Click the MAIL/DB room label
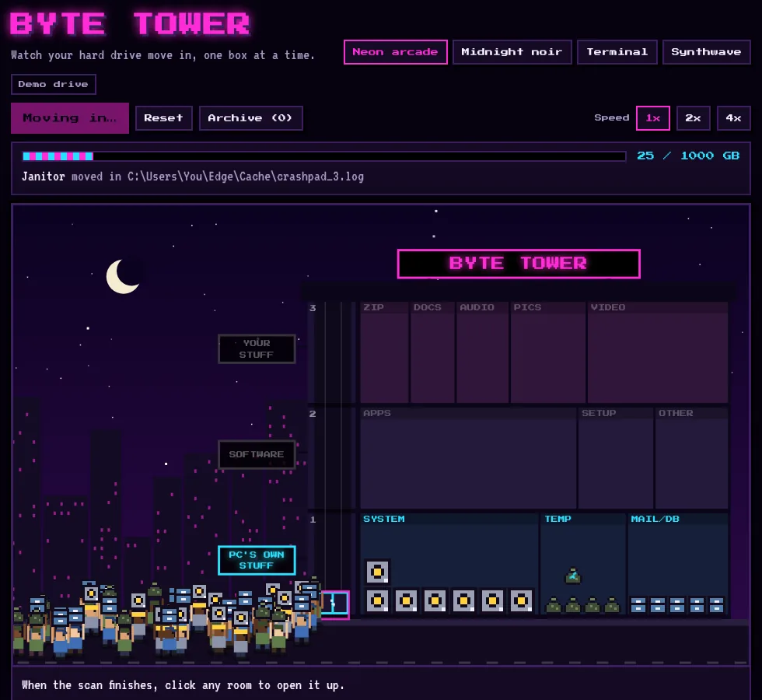Viewport: 762px width, 700px height. (x=655, y=519)
